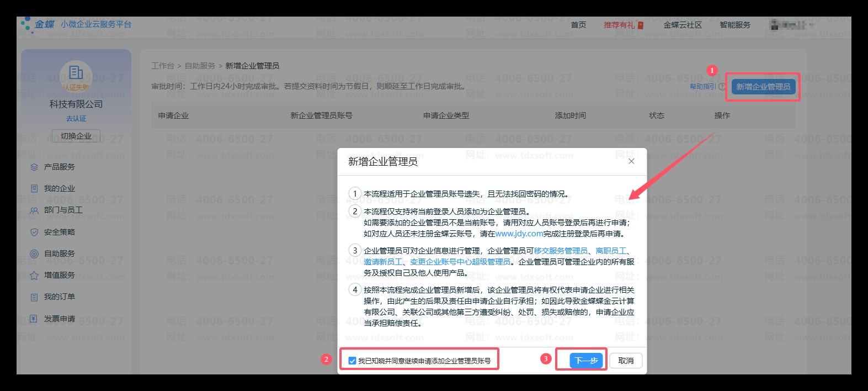The image size is (868, 391).
Task: Click the question mark icon beside 帮助指引
Action: click(x=722, y=87)
